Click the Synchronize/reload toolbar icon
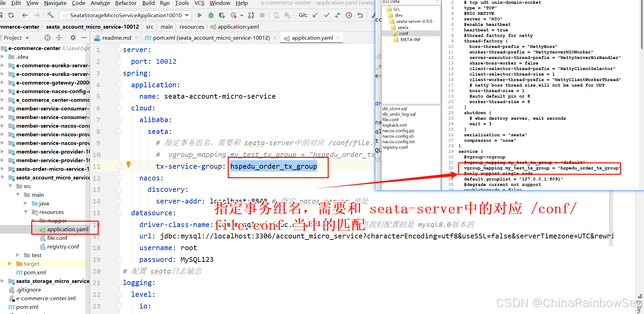 (11, 15)
